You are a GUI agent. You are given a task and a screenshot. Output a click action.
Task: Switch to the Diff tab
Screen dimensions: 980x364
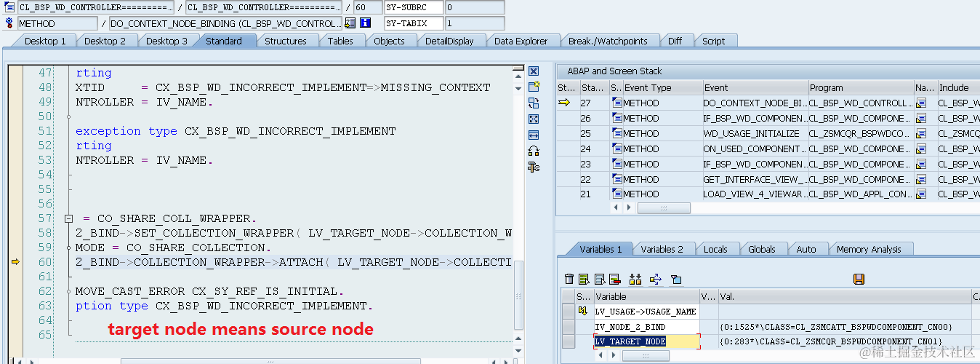(x=675, y=41)
